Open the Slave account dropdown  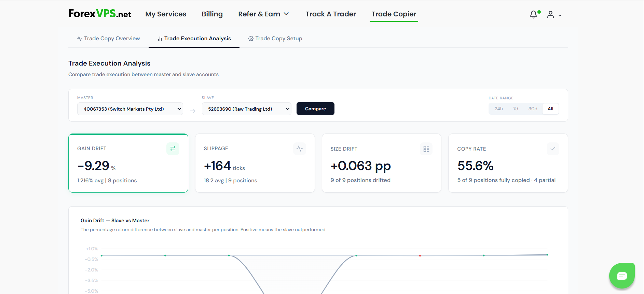click(247, 109)
